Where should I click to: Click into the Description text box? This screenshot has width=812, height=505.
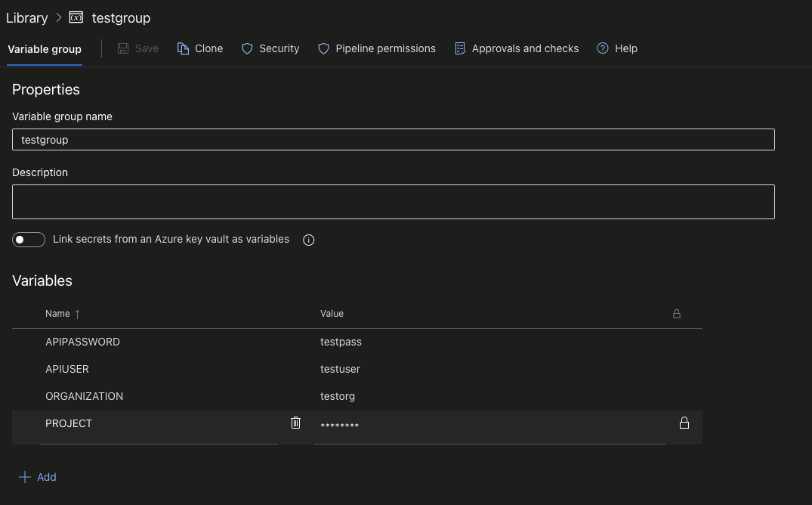point(393,202)
